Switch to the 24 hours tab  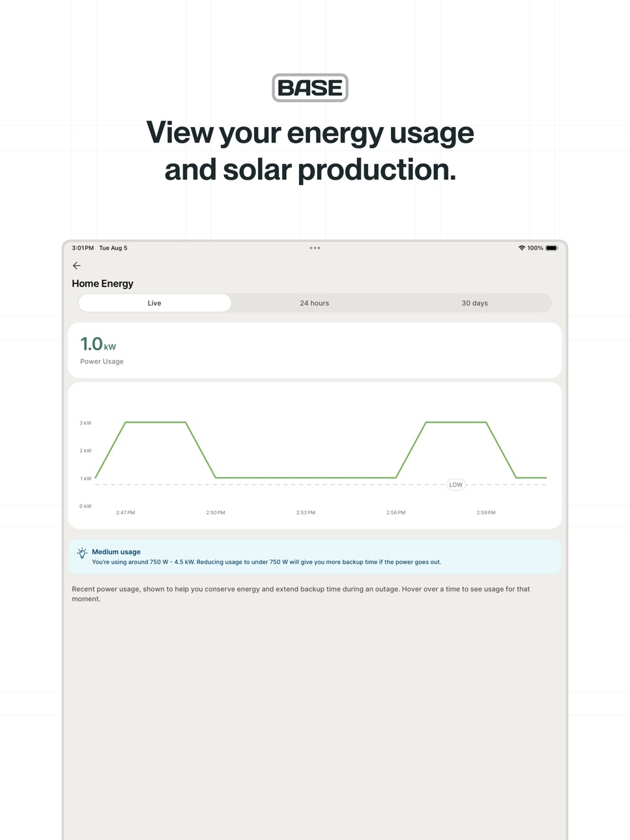[315, 303]
